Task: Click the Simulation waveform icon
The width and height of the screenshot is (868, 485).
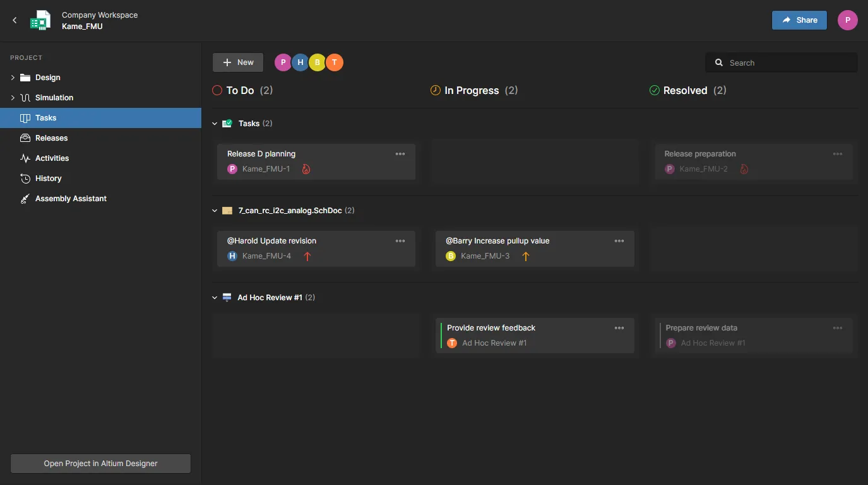Action: coord(25,98)
